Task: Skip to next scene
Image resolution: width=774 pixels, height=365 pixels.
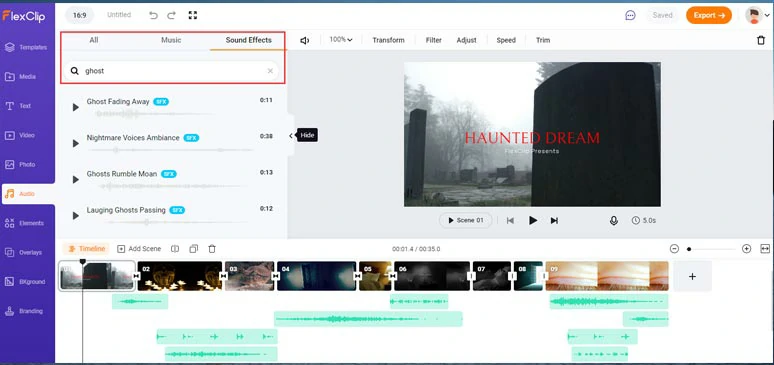Action: click(x=554, y=221)
